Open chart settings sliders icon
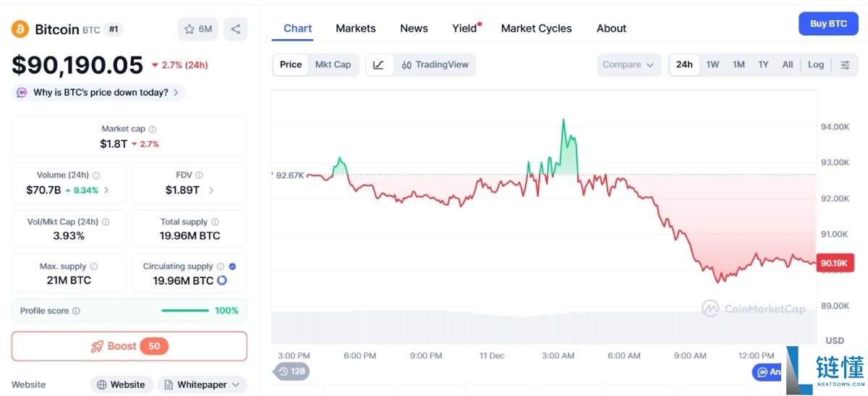 click(x=845, y=64)
